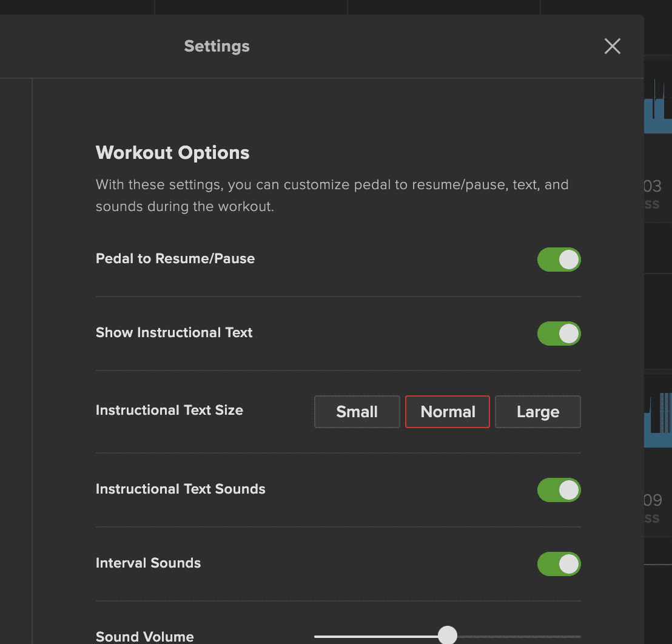Turn off the Show Instructional Text switch

tap(559, 334)
